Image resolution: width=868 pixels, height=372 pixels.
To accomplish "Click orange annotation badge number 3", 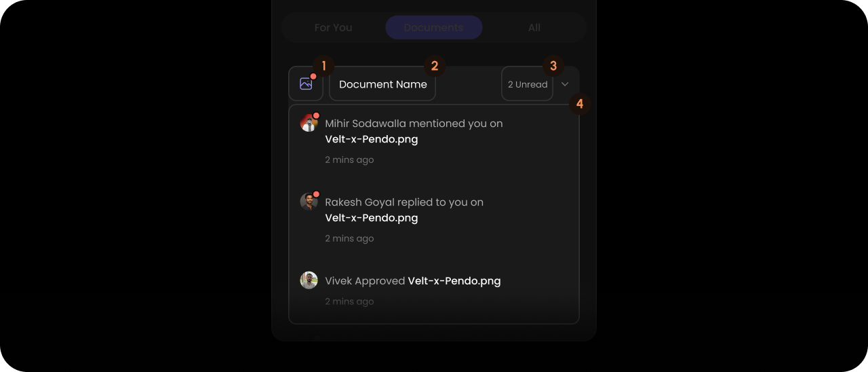I will 553,66.
